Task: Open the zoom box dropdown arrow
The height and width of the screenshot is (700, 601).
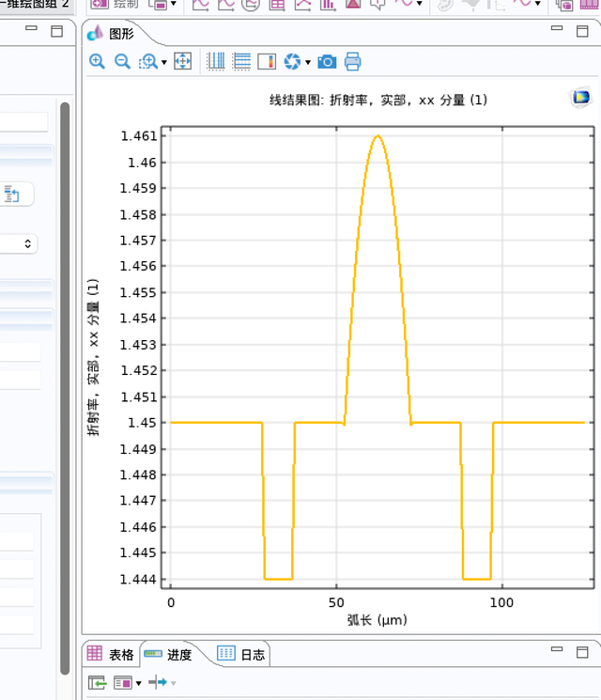Action: click(164, 63)
